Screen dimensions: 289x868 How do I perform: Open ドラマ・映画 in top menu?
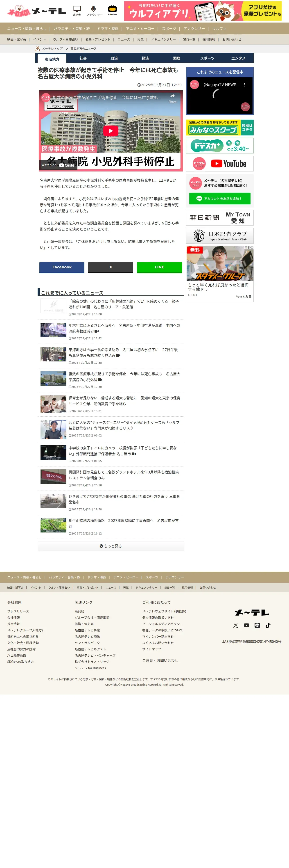tap(108, 29)
